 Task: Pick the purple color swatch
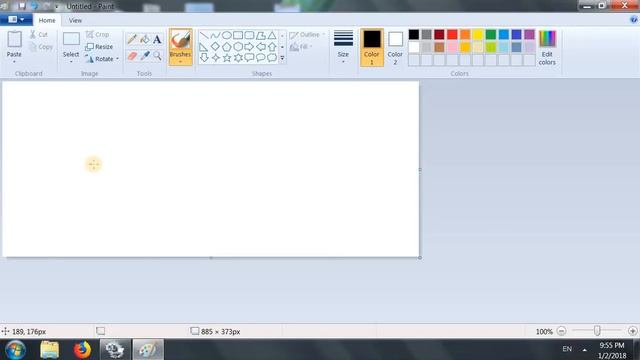[529, 35]
